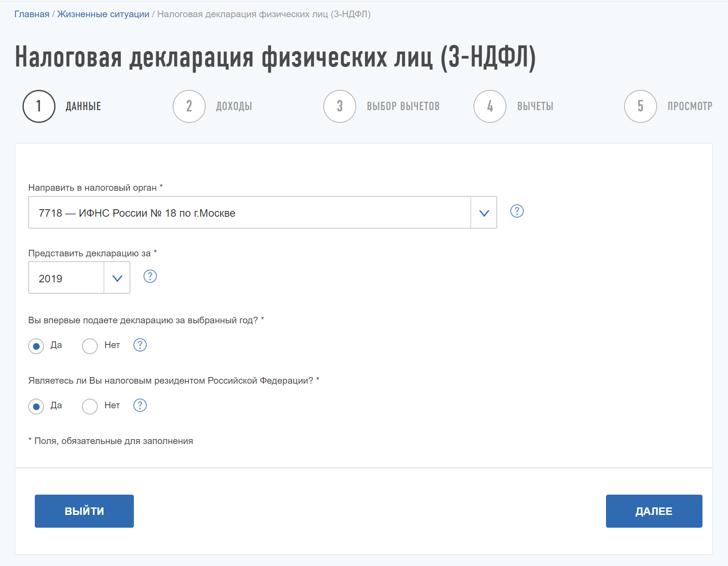This screenshot has height=566, width=728.
Task: Open help for first-time declaration question
Action: 140,345
